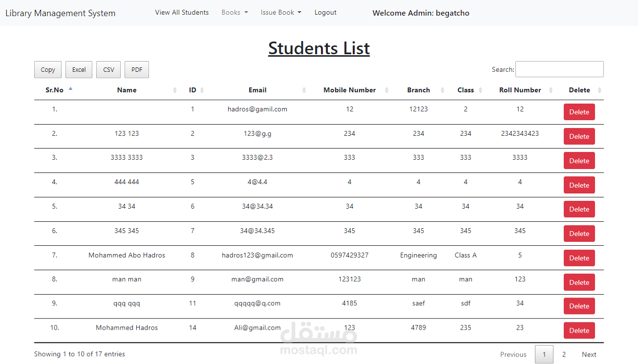The height and width of the screenshot is (364, 638).
Task: Sort by ID column sort icon
Action: pyautogui.click(x=202, y=90)
